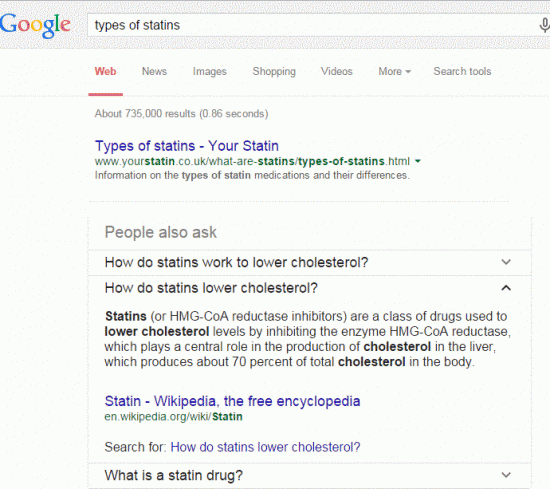Click the yourstatin.co.uk green URL text
This screenshot has width=550, height=489.
coord(252,161)
